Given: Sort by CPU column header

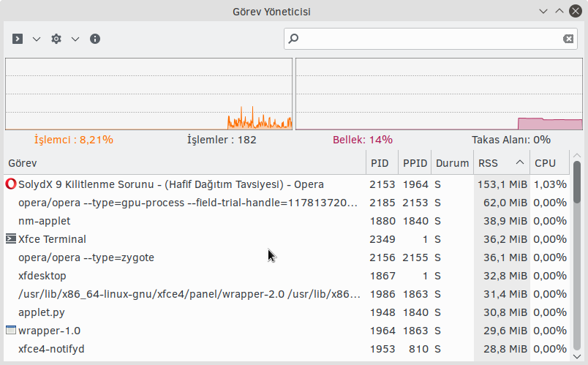Looking at the screenshot, I should (549, 163).
